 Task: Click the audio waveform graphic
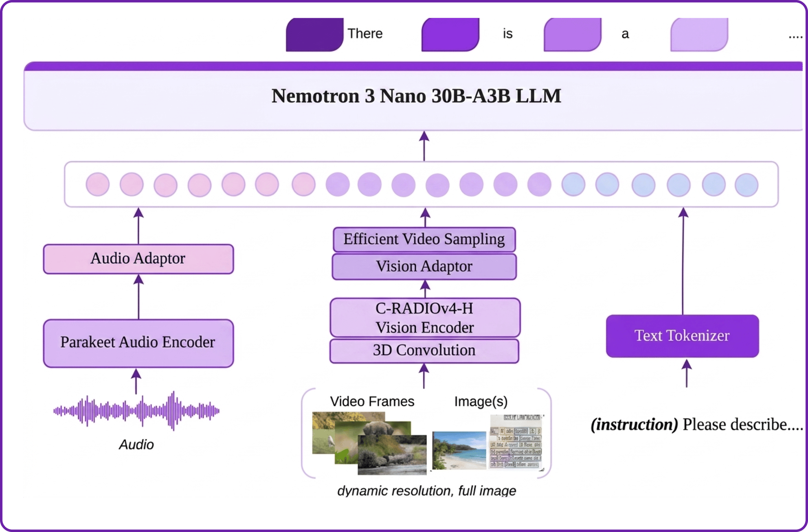136,411
